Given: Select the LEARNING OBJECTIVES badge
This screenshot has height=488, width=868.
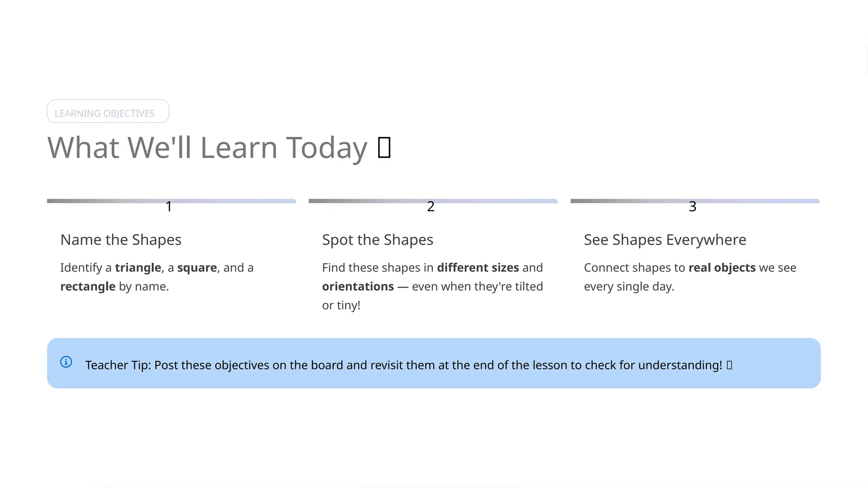Looking at the screenshot, I should 108,111.
